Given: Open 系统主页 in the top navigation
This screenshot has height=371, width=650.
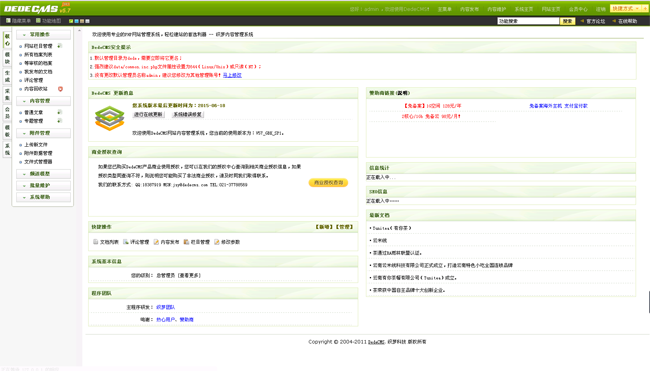Looking at the screenshot, I should click(524, 9).
